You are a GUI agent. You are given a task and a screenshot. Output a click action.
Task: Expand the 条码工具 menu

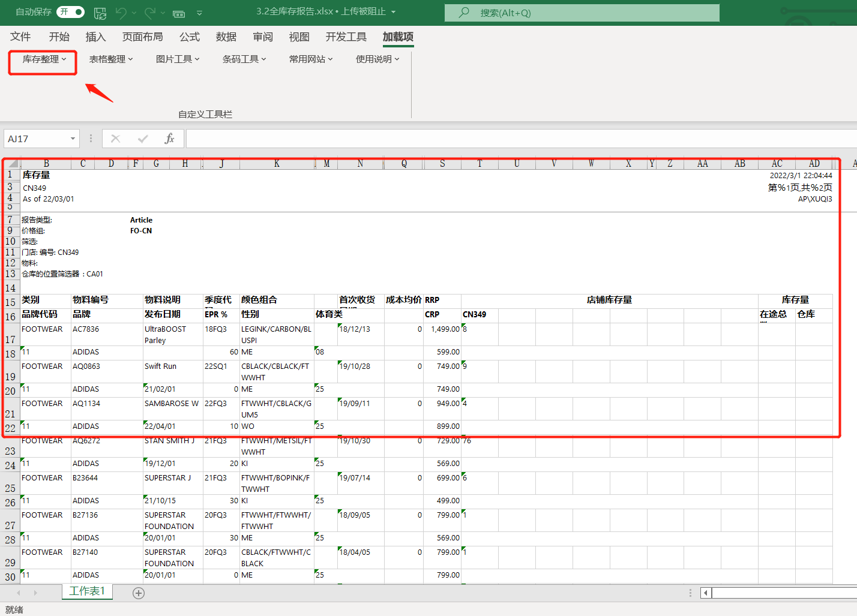[x=244, y=59]
